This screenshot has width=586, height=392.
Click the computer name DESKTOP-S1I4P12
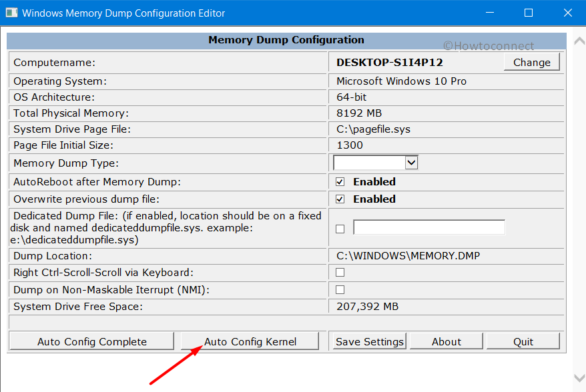coord(389,63)
